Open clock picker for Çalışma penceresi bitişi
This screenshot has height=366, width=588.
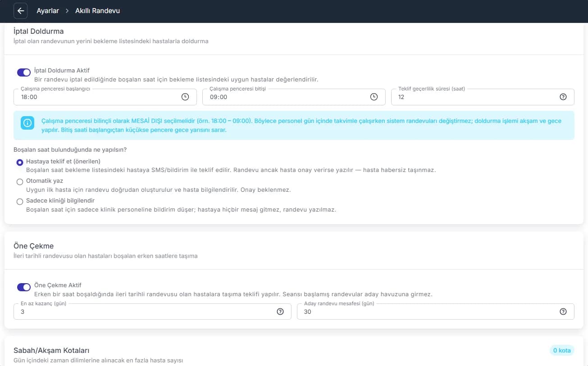click(x=374, y=97)
